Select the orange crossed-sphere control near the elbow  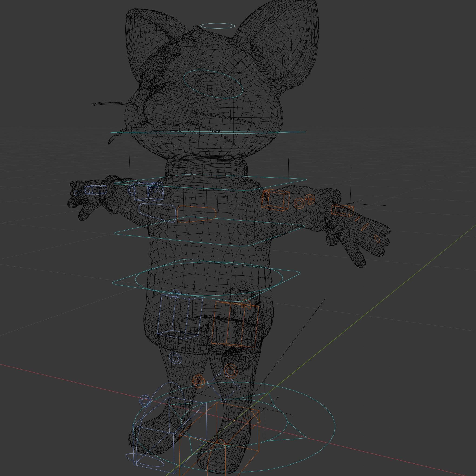[310, 199]
